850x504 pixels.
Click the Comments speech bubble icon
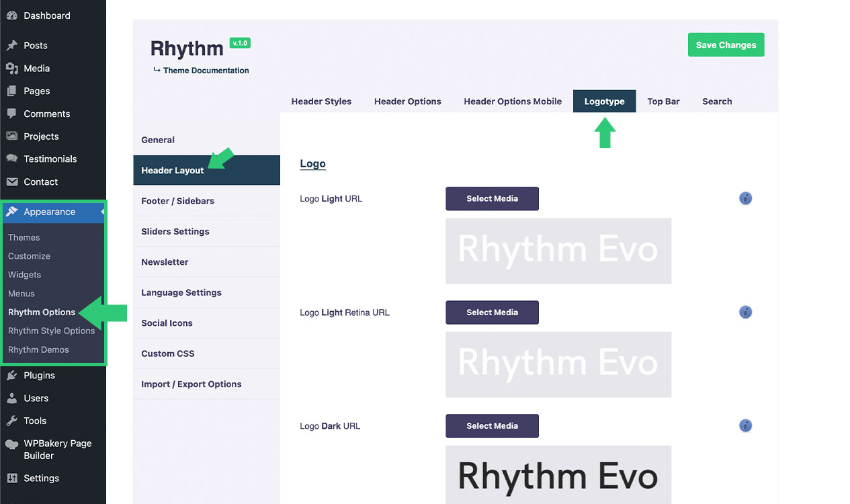[x=11, y=114]
